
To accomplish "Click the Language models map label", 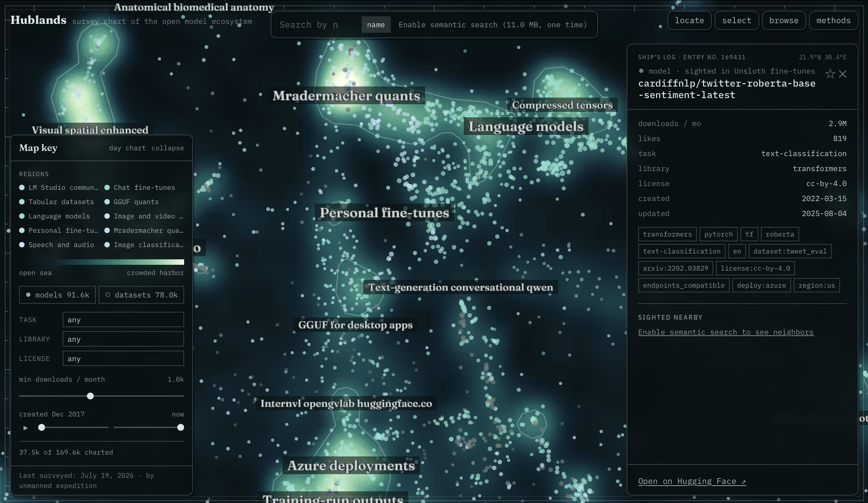I will click(x=526, y=126).
